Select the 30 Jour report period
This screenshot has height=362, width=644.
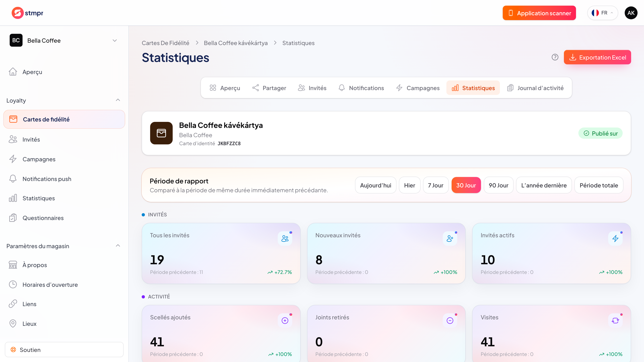(x=466, y=185)
